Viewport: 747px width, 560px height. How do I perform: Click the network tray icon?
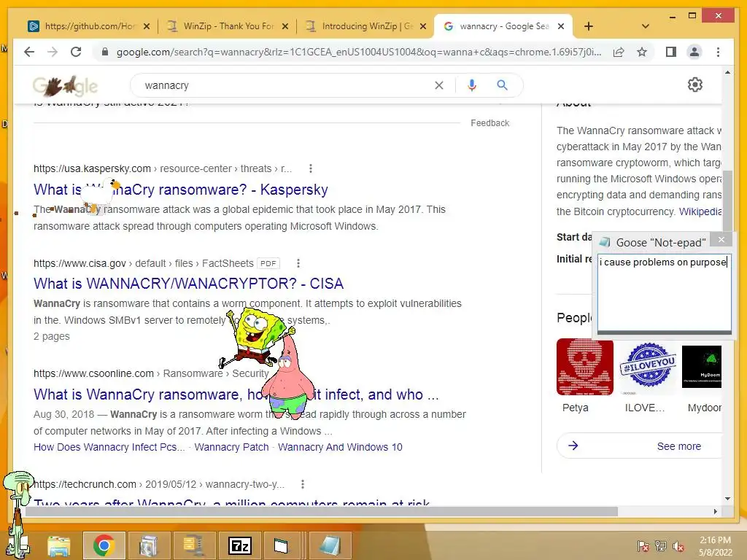click(661, 546)
